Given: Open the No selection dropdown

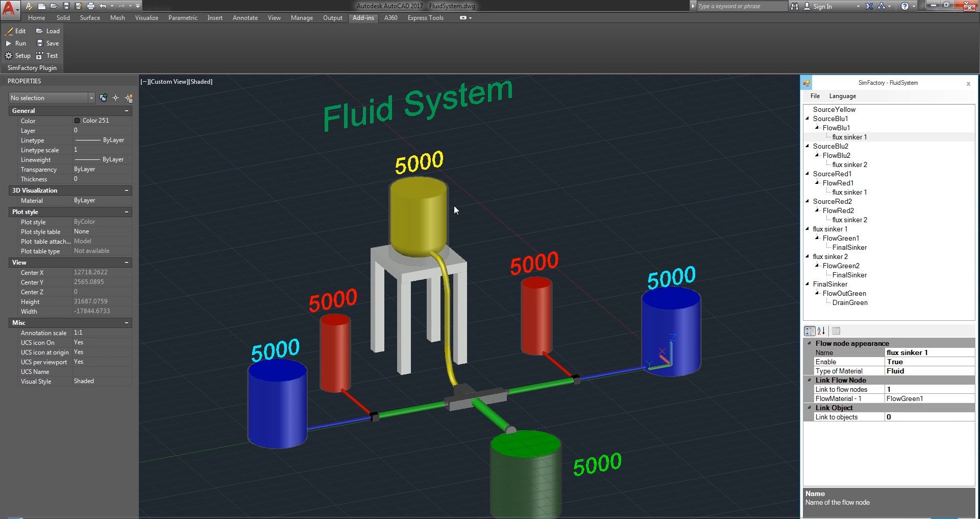Looking at the screenshot, I should click(x=91, y=98).
